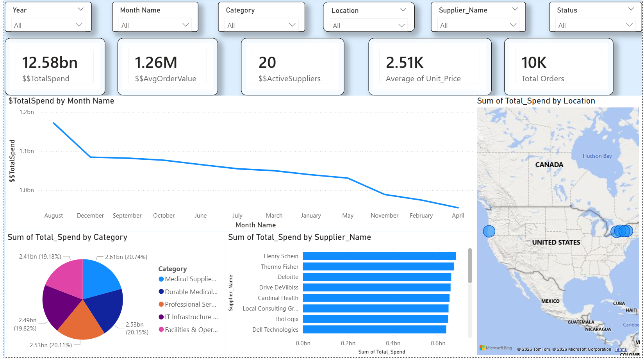Select the 2.51K Average of Unit_Price card

click(430, 67)
